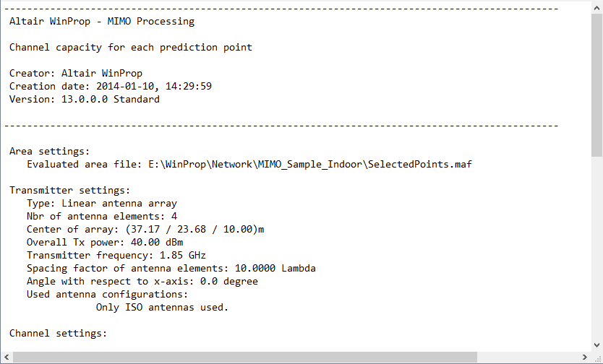This screenshot has width=603, height=364.
Task: Click the 'Altair WinProp - MIMO Processing' title line
Action: click(102, 22)
